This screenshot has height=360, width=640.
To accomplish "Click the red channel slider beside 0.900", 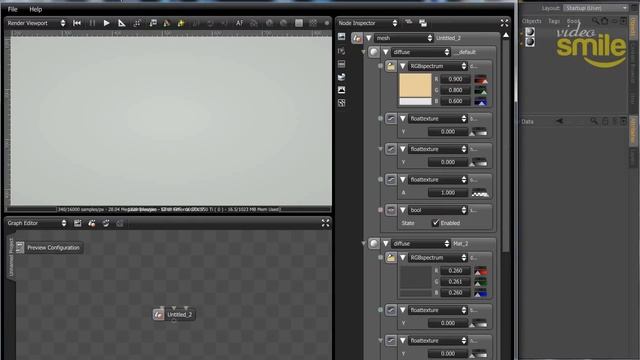I will (x=480, y=79).
